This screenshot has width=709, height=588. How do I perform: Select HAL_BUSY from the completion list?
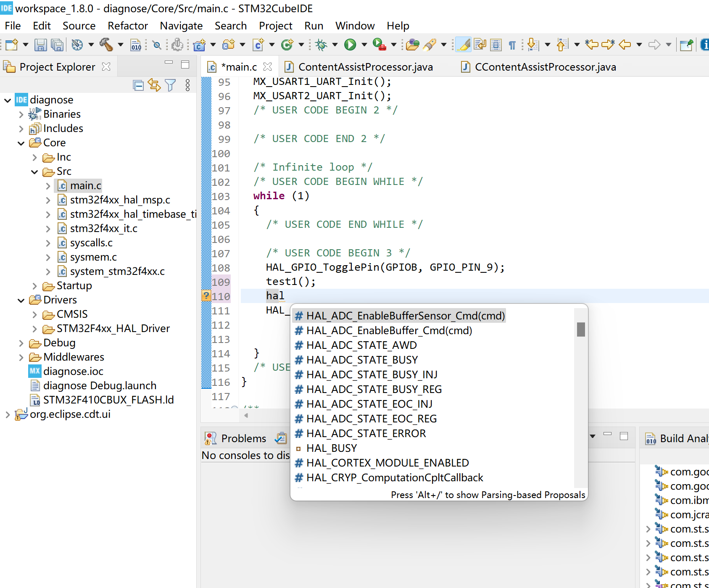(332, 448)
